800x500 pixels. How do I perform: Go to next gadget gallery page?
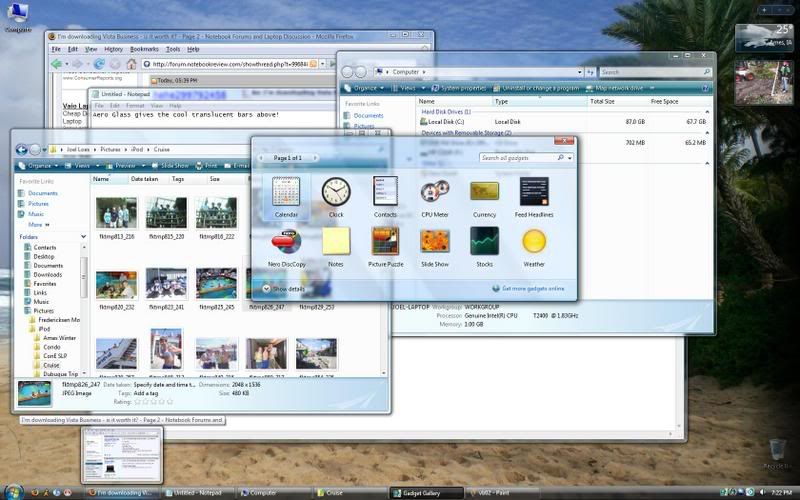[315, 158]
